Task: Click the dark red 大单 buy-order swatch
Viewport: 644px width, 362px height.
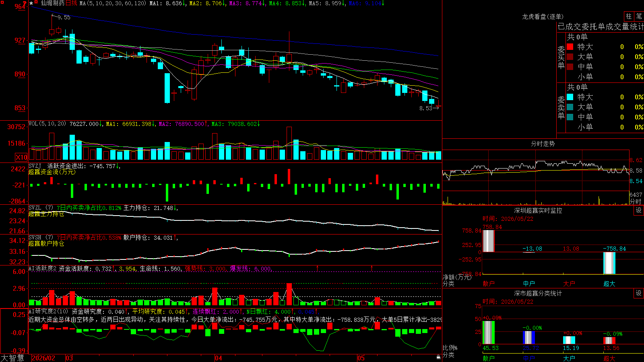Action: click(570, 57)
